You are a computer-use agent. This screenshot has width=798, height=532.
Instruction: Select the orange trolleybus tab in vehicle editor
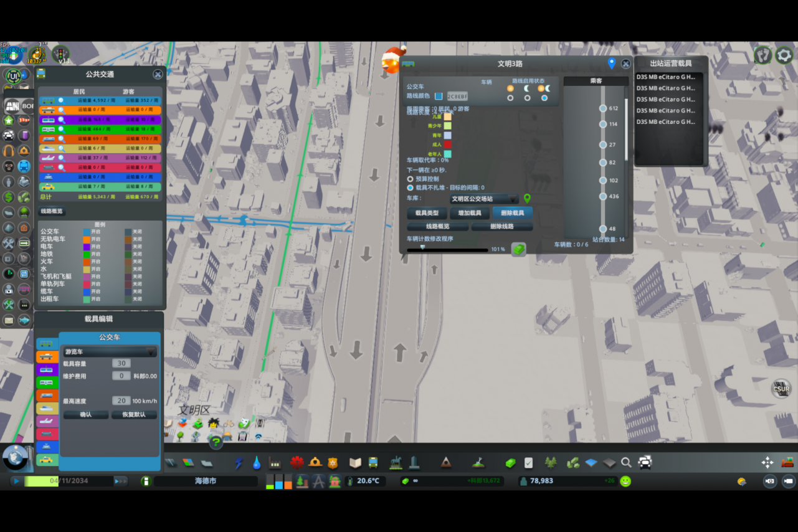click(x=47, y=356)
